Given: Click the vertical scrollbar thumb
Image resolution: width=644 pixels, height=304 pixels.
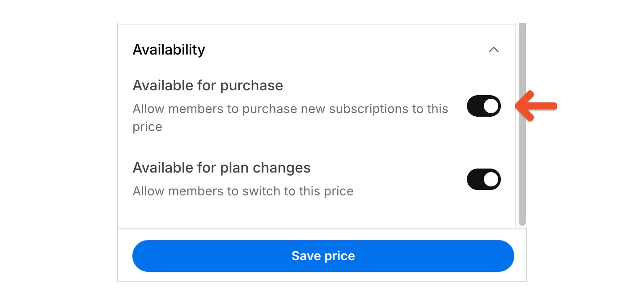Looking at the screenshot, I should (522, 124).
